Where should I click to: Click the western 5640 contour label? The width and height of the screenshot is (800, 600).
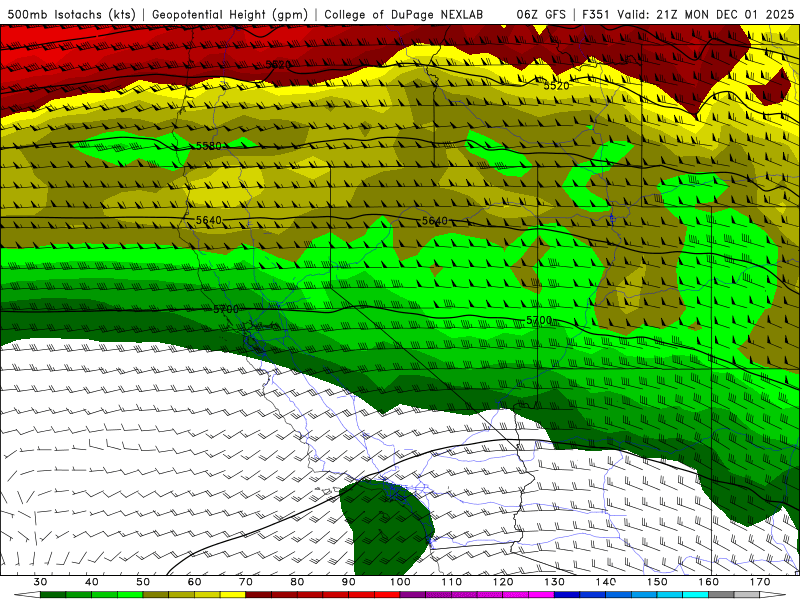209,220
